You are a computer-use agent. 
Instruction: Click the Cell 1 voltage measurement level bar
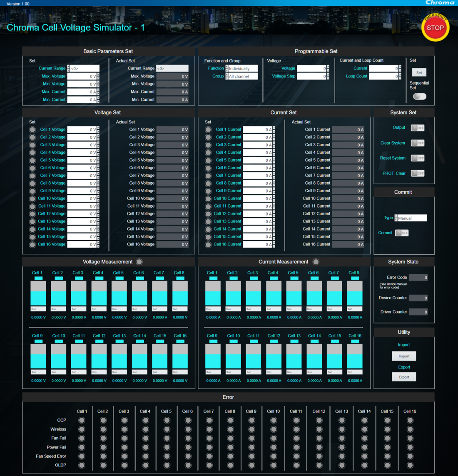click(38, 293)
